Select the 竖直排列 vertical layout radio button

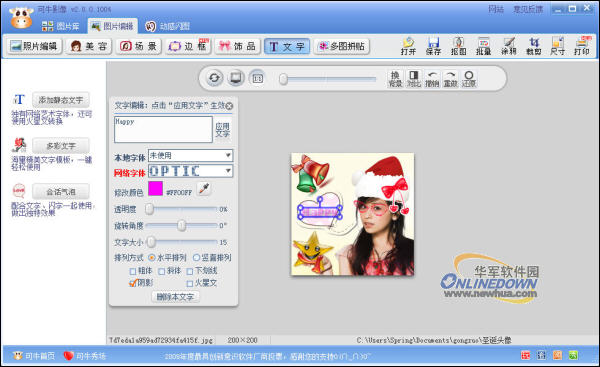point(196,258)
